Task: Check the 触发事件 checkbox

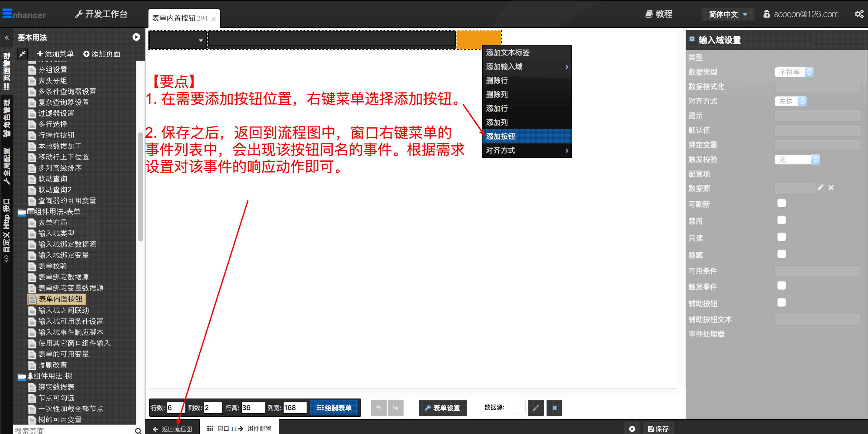Action: (x=781, y=286)
